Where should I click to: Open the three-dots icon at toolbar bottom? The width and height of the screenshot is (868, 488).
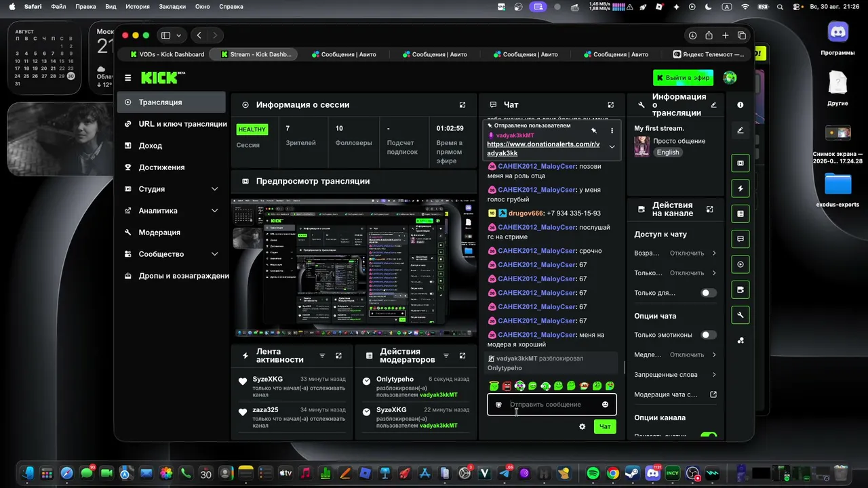[741, 340]
